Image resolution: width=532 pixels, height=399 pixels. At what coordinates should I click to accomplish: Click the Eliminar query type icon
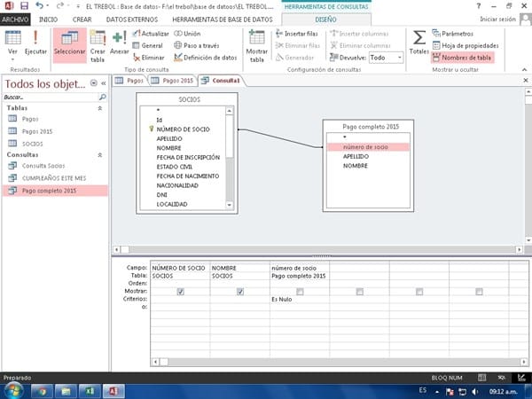tap(148, 57)
